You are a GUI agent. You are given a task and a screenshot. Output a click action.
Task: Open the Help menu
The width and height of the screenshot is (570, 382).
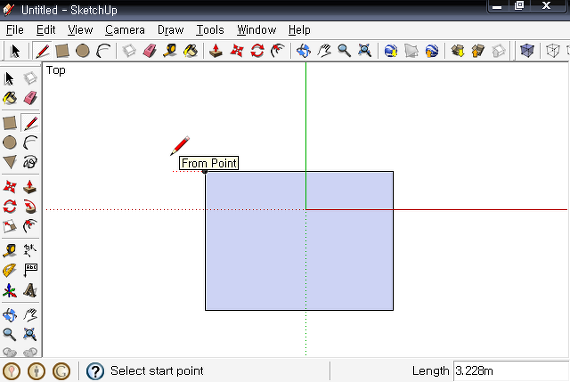pos(299,30)
